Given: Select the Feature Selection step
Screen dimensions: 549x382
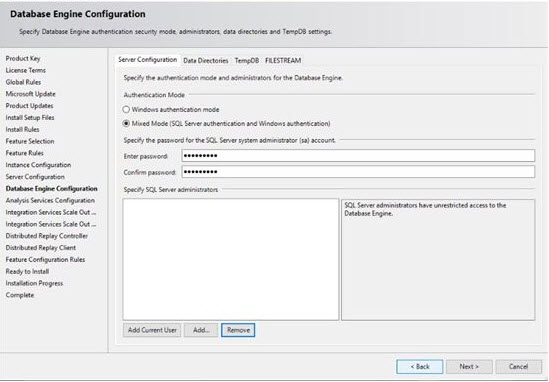Looking at the screenshot, I should (x=30, y=141).
